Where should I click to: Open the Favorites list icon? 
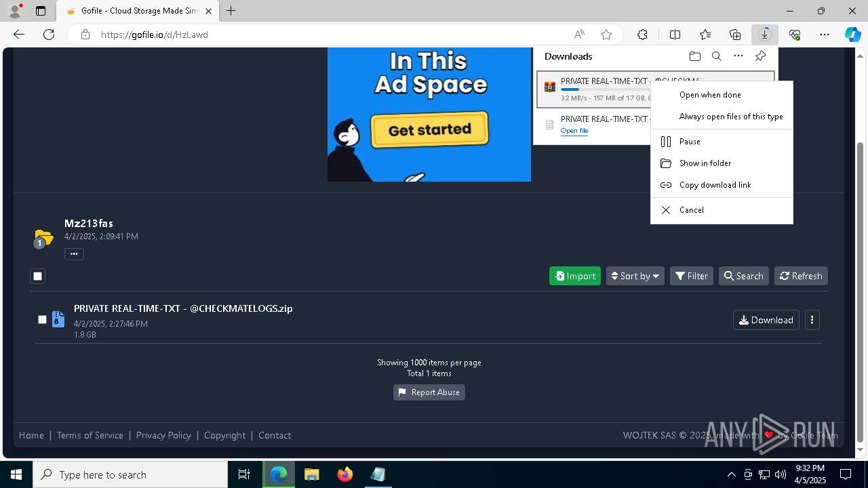coord(705,35)
